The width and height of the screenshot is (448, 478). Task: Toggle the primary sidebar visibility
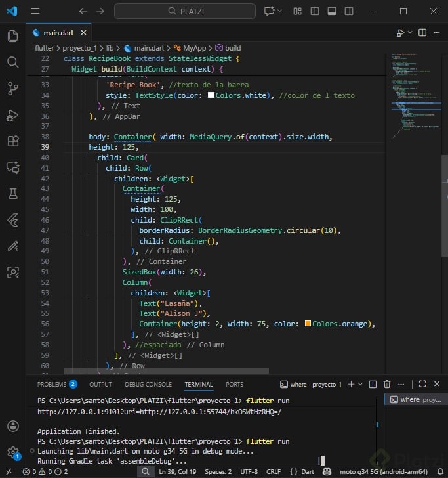pos(315,11)
